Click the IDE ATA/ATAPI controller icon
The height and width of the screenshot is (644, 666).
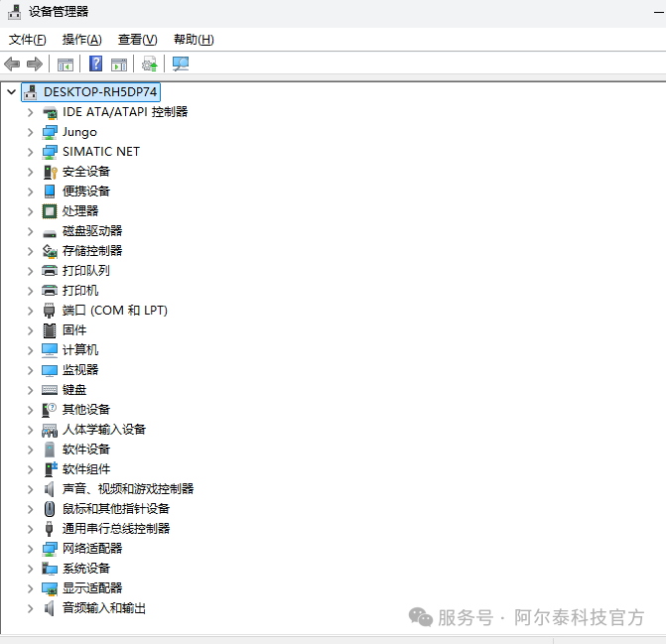[50, 112]
